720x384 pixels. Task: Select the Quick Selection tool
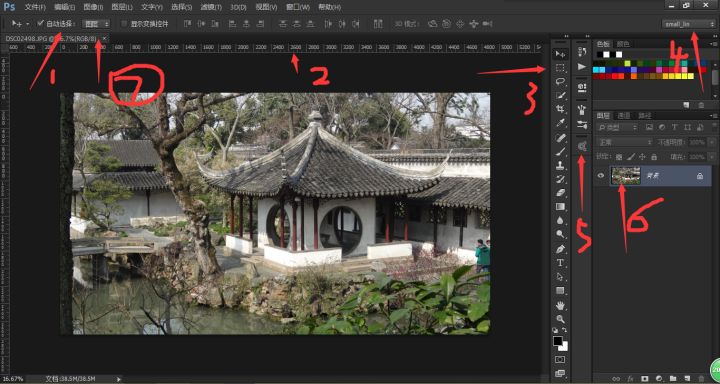coord(560,96)
